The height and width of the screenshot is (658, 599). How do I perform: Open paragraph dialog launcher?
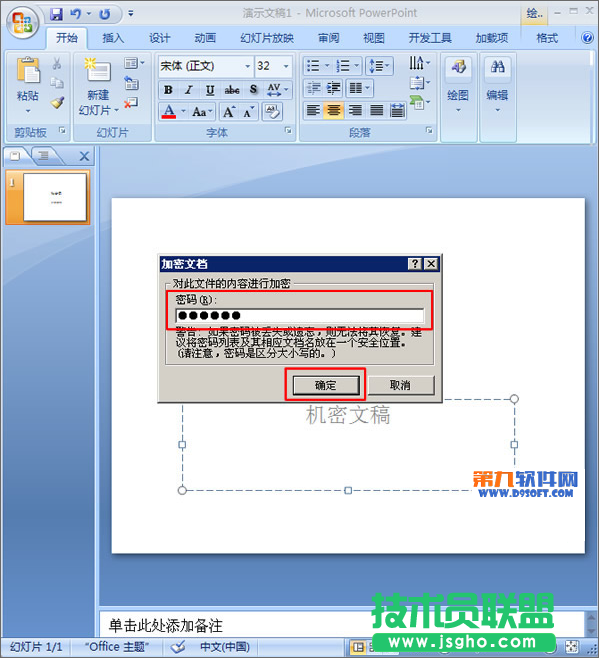click(x=429, y=131)
